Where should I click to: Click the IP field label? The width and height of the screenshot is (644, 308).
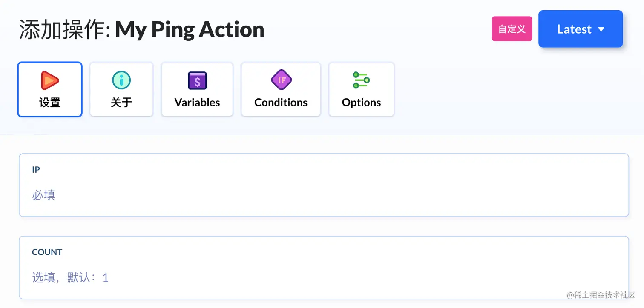click(36, 170)
